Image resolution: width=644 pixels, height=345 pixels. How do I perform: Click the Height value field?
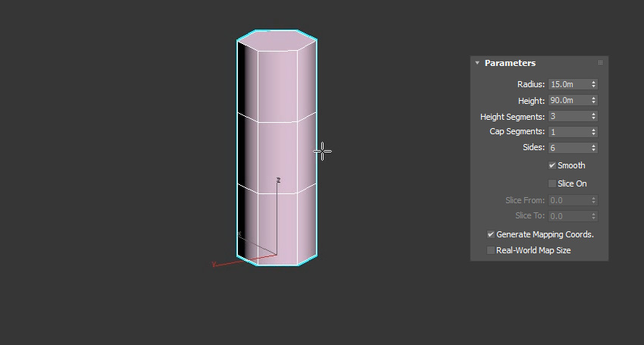(568, 100)
